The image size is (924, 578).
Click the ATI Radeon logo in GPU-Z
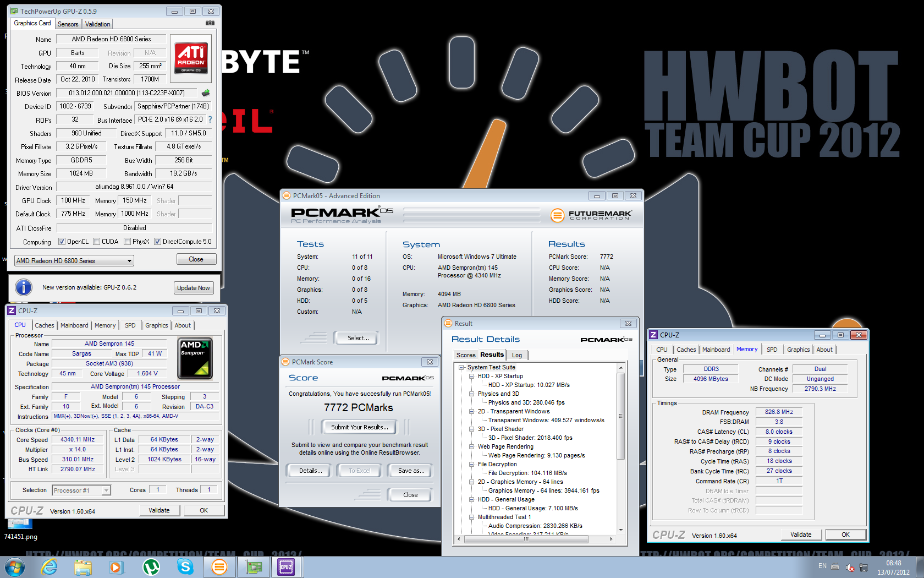[191, 57]
